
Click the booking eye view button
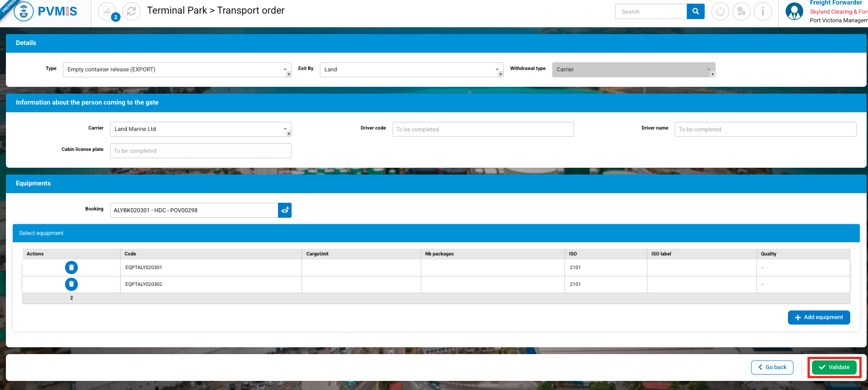click(x=285, y=210)
